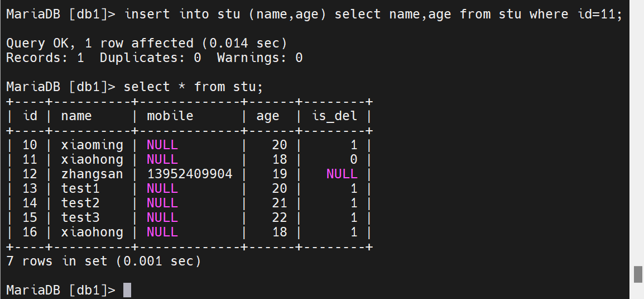Screen dimensions: 644x299
Task: Click the 'xiaohong' name in row 11
Action: [x=92, y=159]
